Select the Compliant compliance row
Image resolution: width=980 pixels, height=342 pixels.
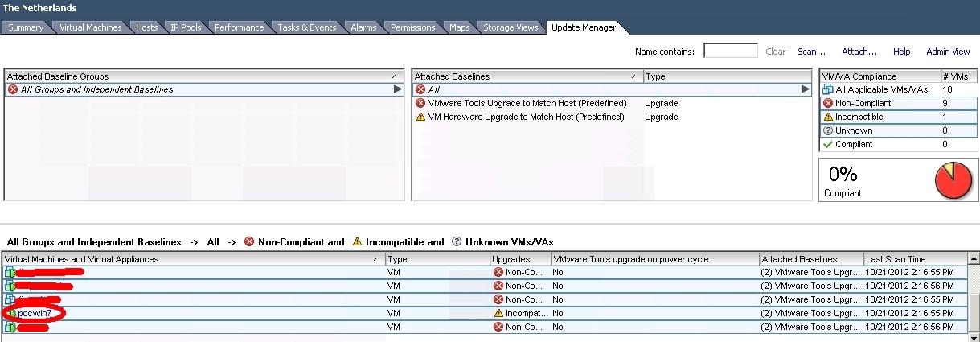(x=899, y=144)
